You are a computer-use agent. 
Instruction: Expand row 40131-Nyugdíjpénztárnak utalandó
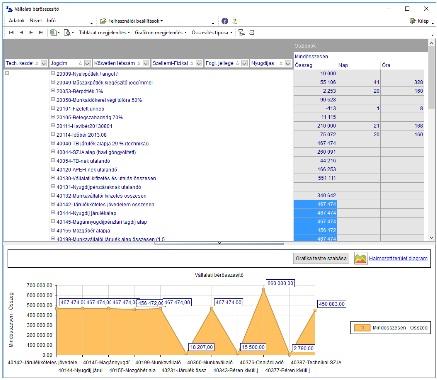[53, 187]
